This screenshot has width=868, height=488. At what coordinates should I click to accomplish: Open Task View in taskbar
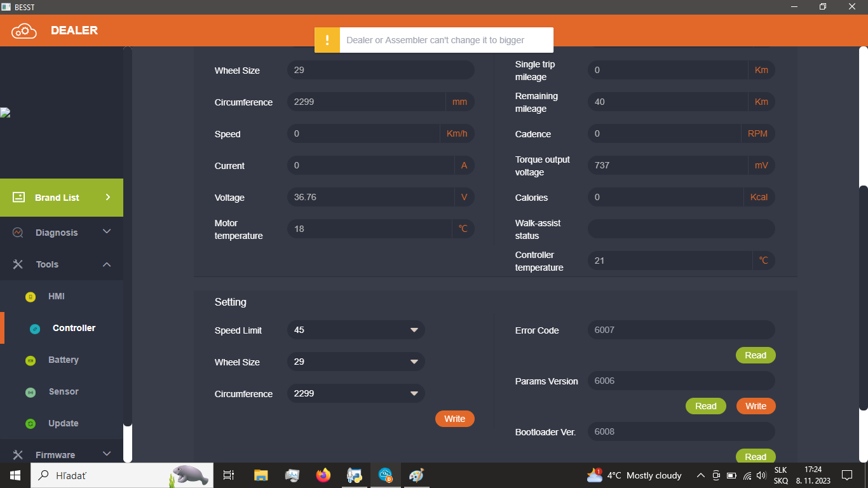[x=229, y=475]
